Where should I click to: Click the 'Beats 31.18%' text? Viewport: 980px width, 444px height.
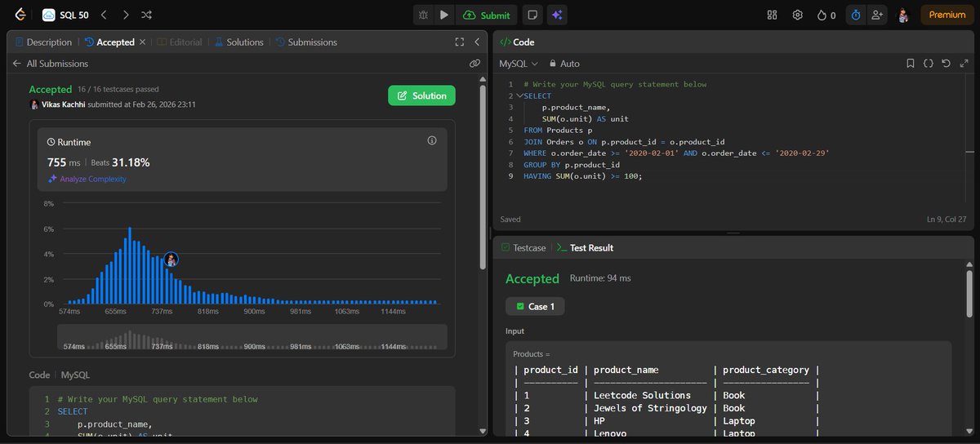[x=120, y=162]
